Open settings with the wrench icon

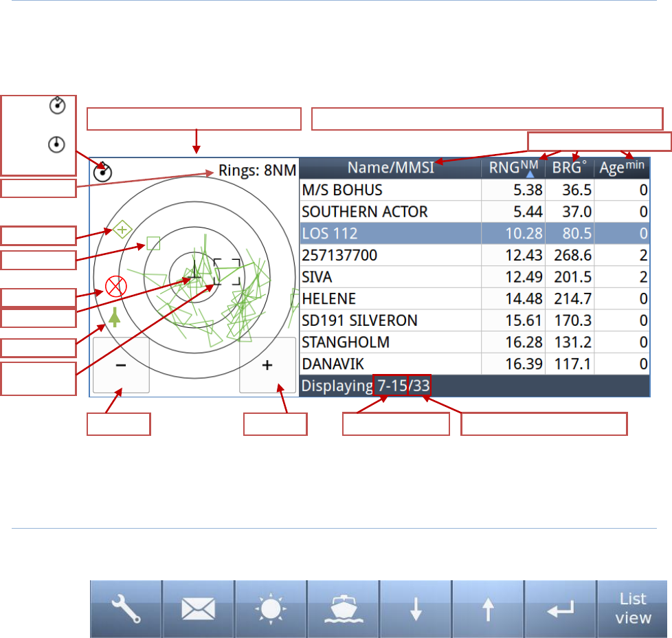[126, 609]
